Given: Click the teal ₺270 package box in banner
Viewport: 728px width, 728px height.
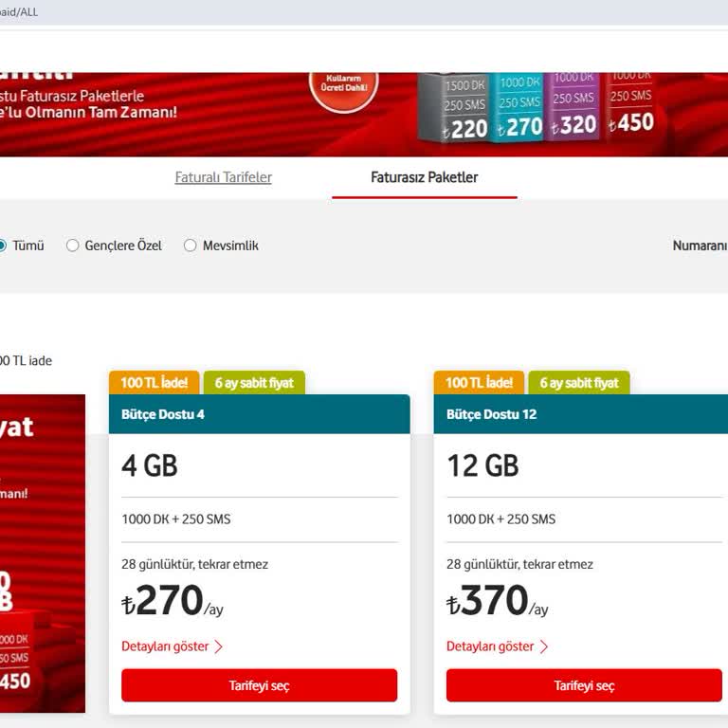Looking at the screenshot, I should pos(518,107).
